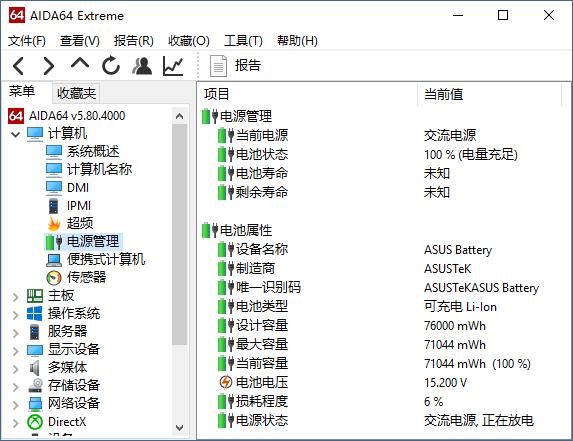Click the gauge icon beside 传感器
Image resolution: width=573 pixels, height=441 pixels.
point(54,278)
